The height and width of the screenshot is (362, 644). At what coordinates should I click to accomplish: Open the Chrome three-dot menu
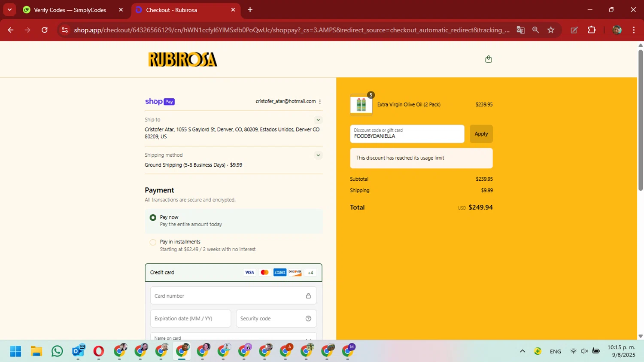pos(634,30)
